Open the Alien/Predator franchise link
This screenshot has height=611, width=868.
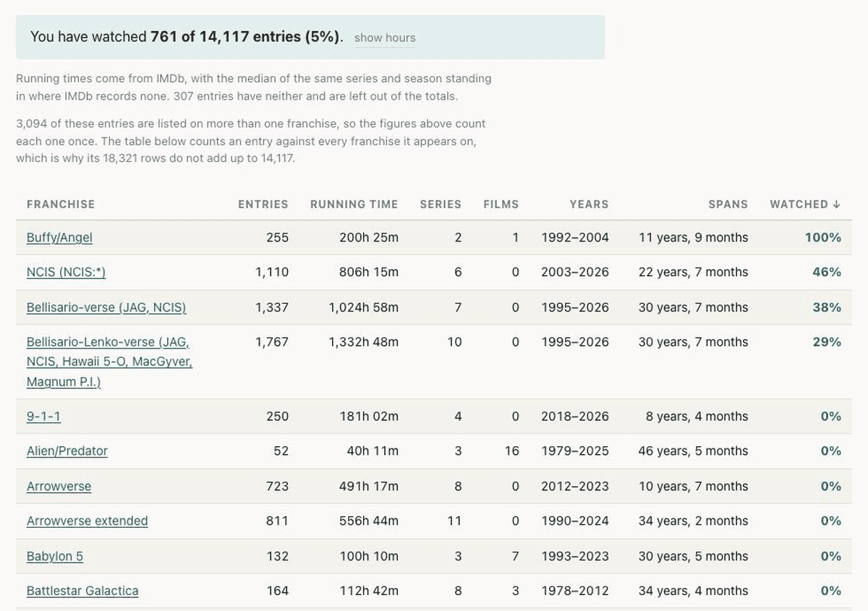[x=67, y=450]
